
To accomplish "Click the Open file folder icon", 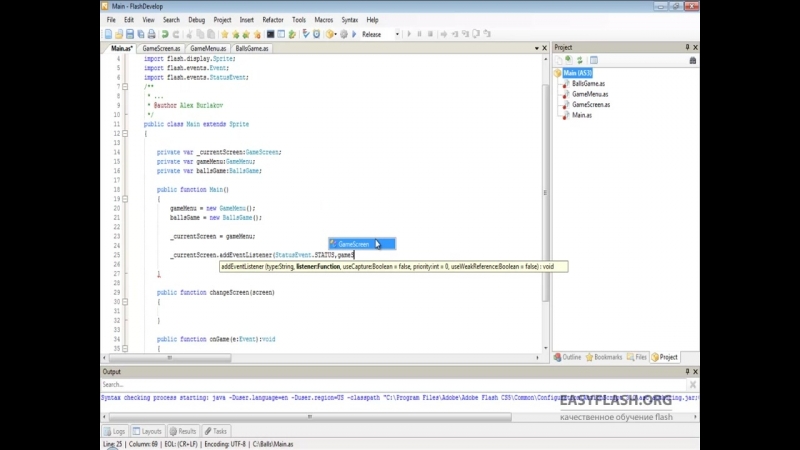I will (x=119, y=34).
